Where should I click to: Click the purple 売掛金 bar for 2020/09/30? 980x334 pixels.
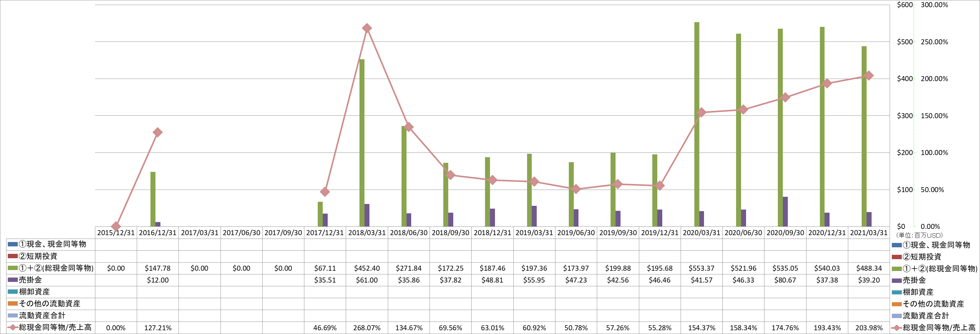[x=785, y=211]
